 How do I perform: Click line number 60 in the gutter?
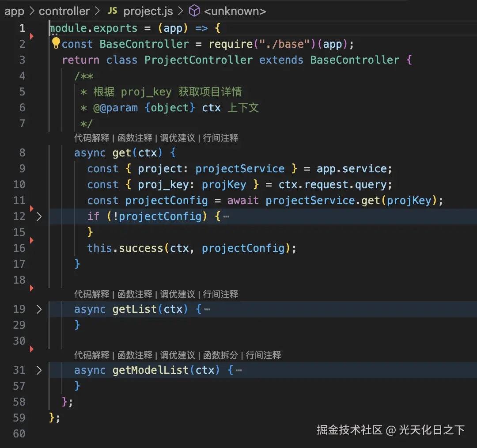tap(19, 433)
